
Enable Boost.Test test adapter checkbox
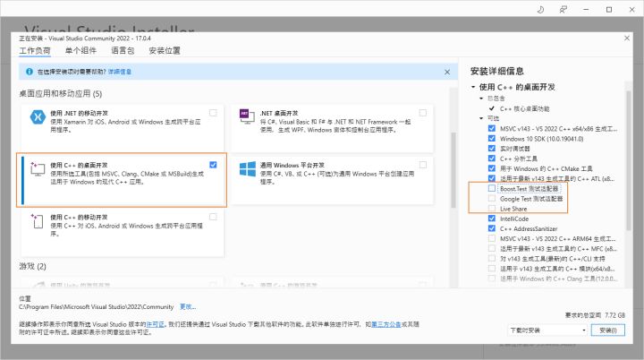click(x=492, y=188)
